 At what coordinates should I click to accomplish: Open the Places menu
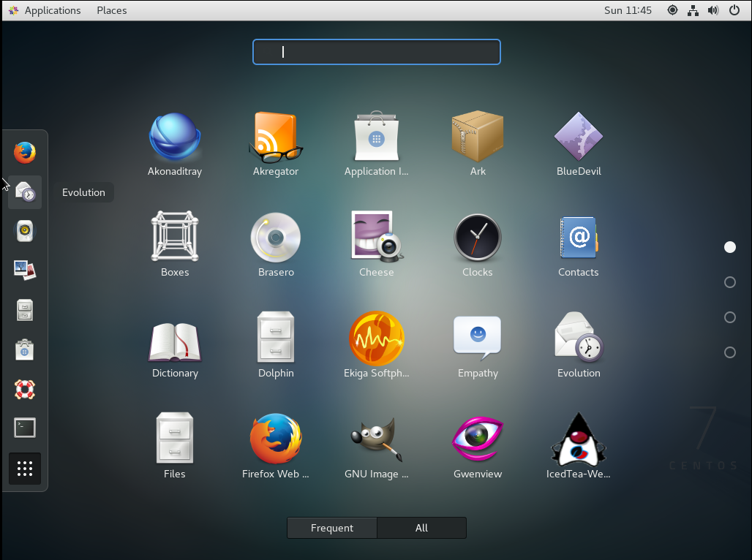(111, 10)
